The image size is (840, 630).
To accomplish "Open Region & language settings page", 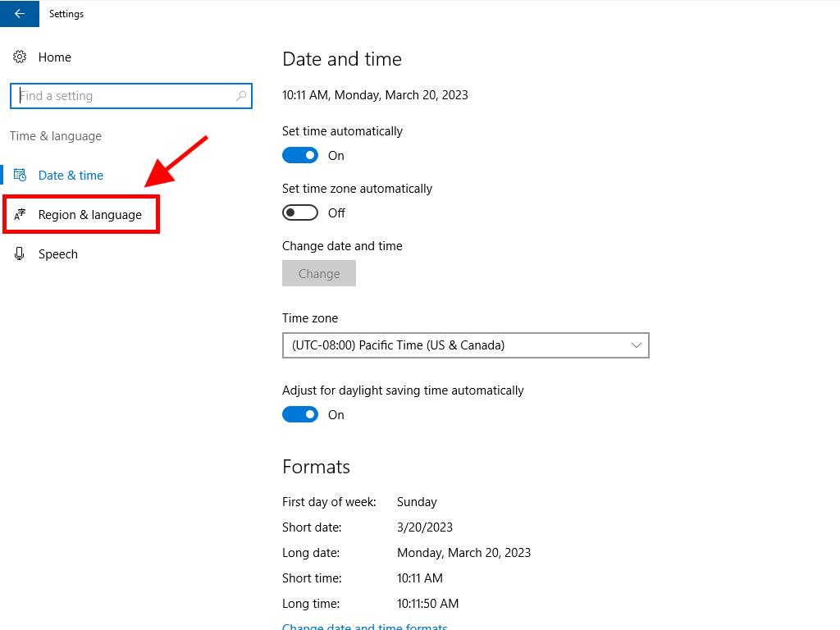I will click(89, 215).
